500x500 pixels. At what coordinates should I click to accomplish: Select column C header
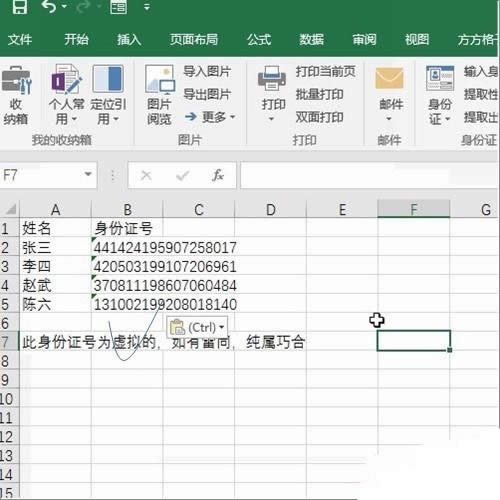pyautogui.click(x=199, y=209)
